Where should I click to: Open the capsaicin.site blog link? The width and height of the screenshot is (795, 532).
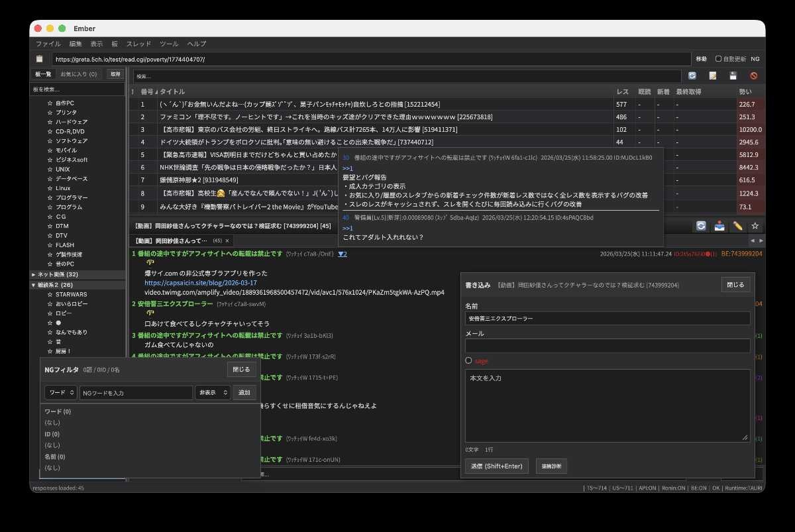coord(201,282)
